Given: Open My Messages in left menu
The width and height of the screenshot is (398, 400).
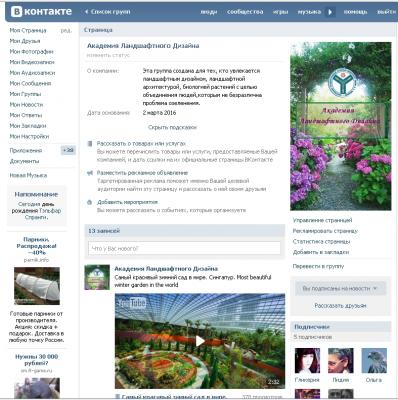Looking at the screenshot, I should tap(30, 83).
